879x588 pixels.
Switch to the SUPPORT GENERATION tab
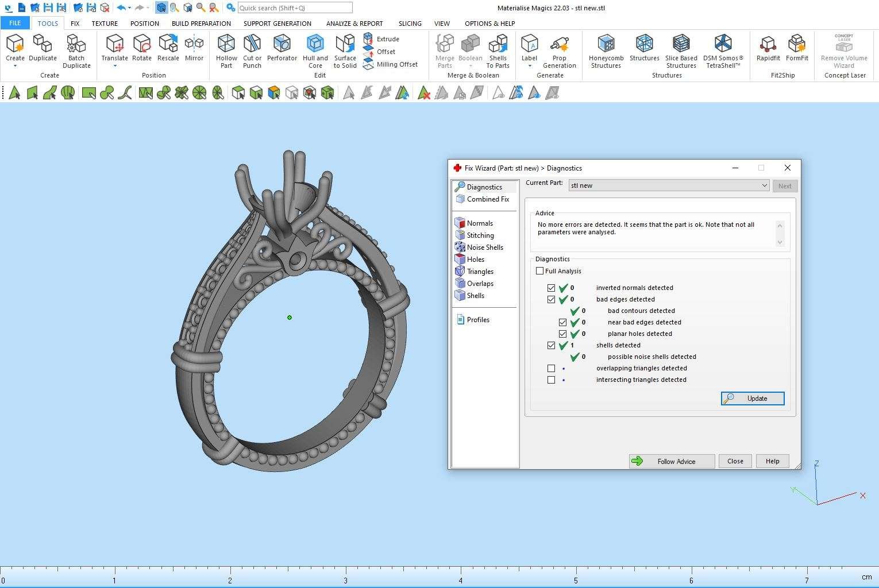click(277, 24)
